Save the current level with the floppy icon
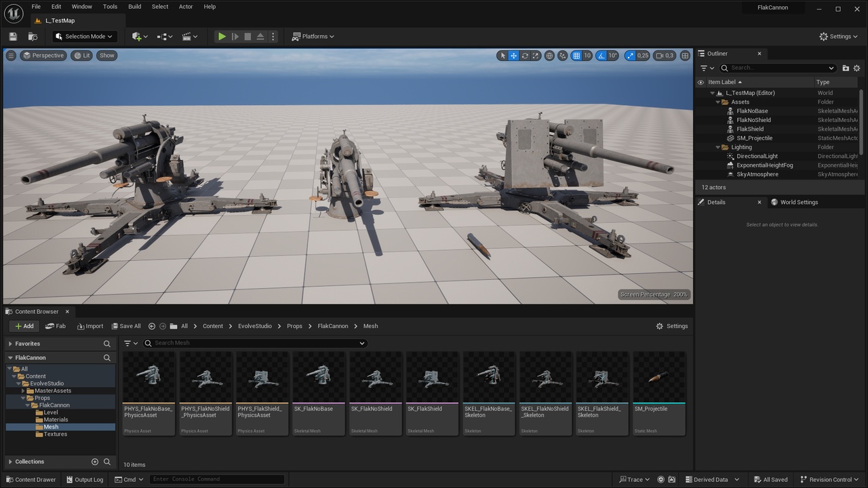The height and width of the screenshot is (488, 868). pyautogui.click(x=13, y=37)
